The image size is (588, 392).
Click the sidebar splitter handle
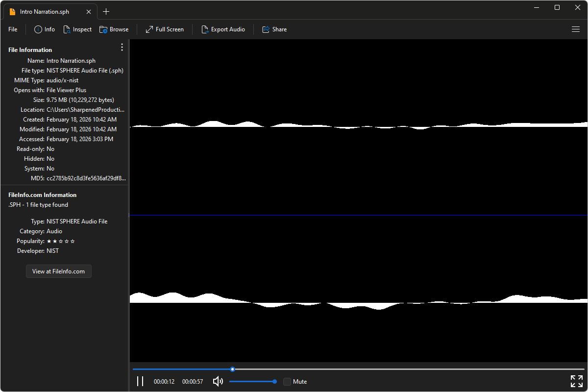pyautogui.click(x=128, y=215)
